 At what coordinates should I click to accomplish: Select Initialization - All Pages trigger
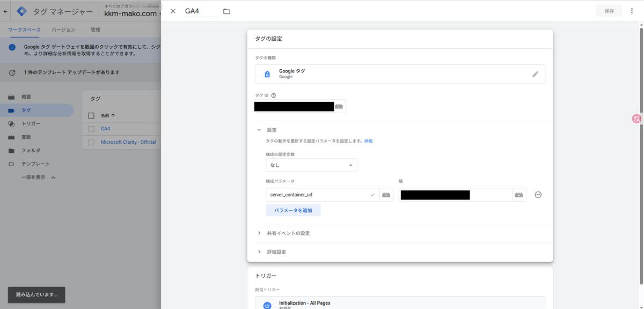click(x=400, y=303)
